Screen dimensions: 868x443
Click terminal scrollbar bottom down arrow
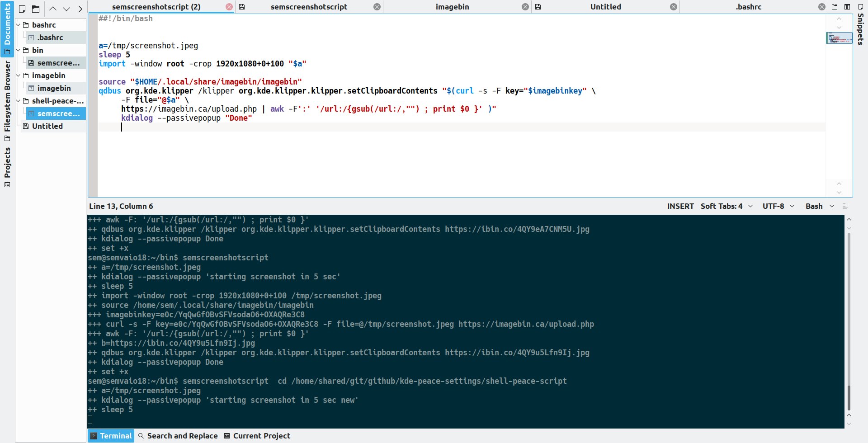coord(849,424)
